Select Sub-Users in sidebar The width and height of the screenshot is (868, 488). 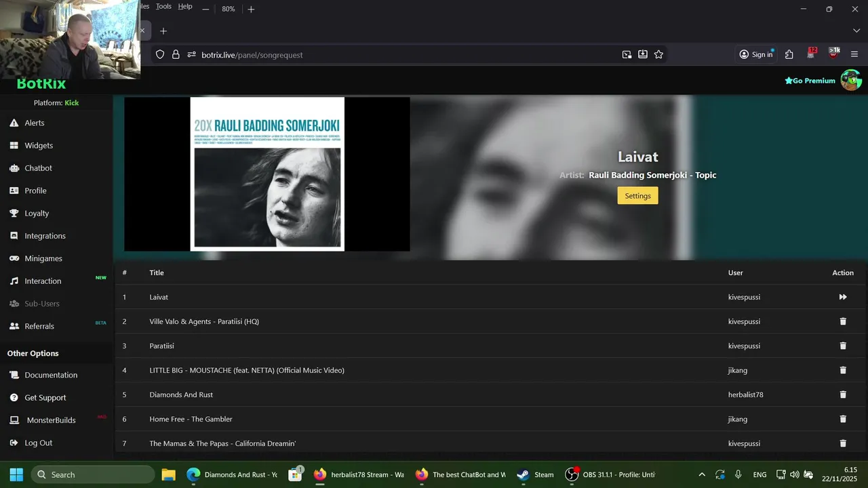42,304
